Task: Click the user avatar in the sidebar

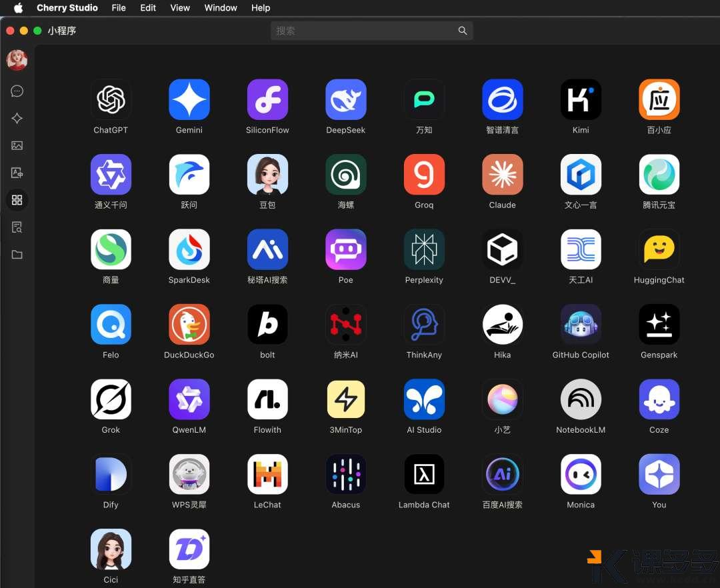Action: 17,60
